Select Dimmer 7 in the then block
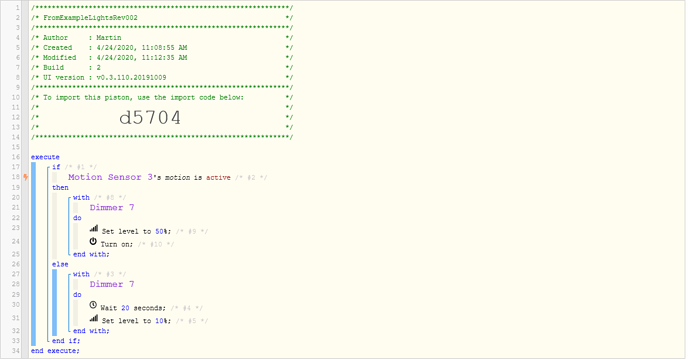The image size is (690, 360). (112, 207)
